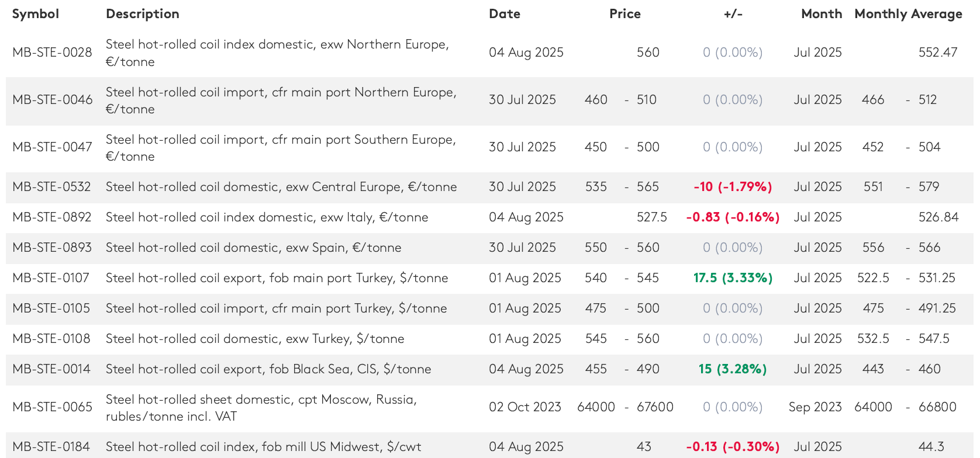The width and height of the screenshot is (980, 458).
Task: Click the Symbol column header
Action: 36,14
